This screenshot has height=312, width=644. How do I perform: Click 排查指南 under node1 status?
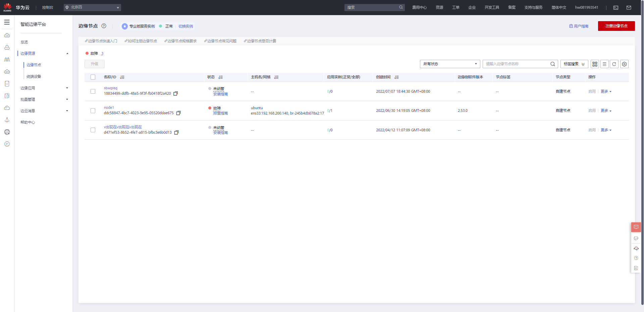[220, 113]
